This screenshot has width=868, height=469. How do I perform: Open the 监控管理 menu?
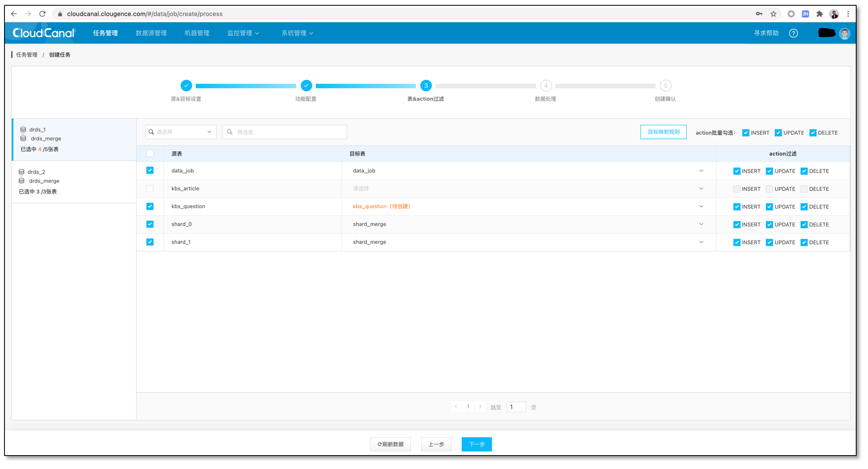(x=243, y=33)
